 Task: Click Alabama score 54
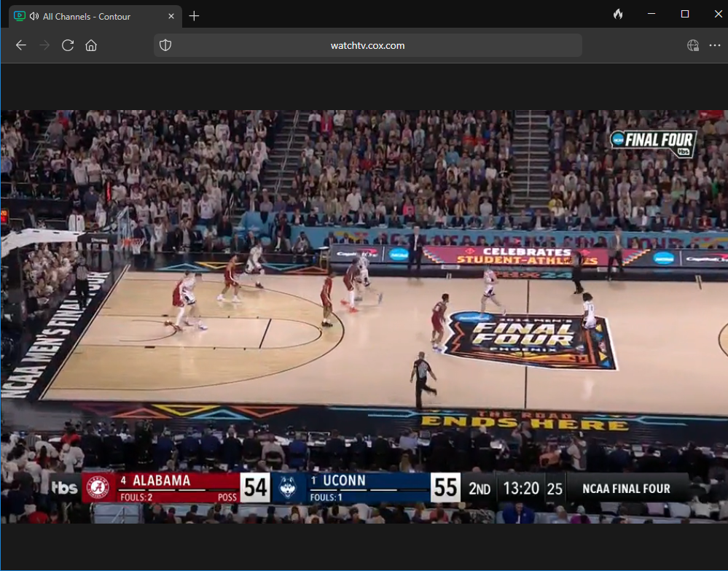[255, 487]
